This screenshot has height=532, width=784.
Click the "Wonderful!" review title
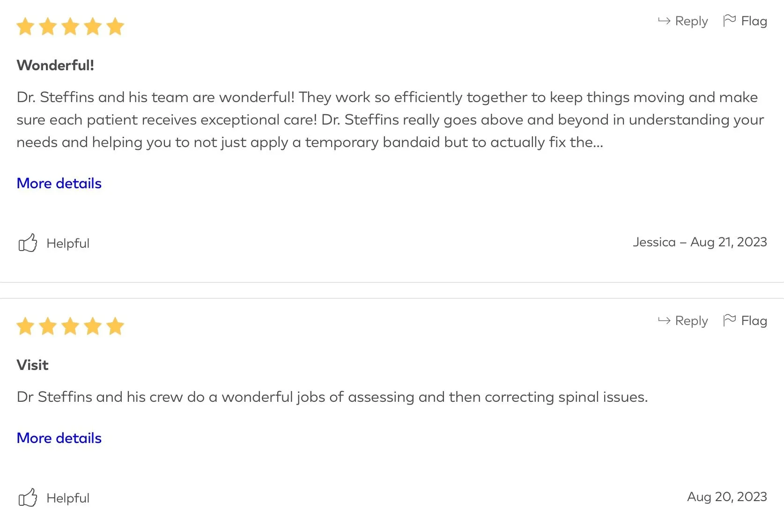(55, 65)
